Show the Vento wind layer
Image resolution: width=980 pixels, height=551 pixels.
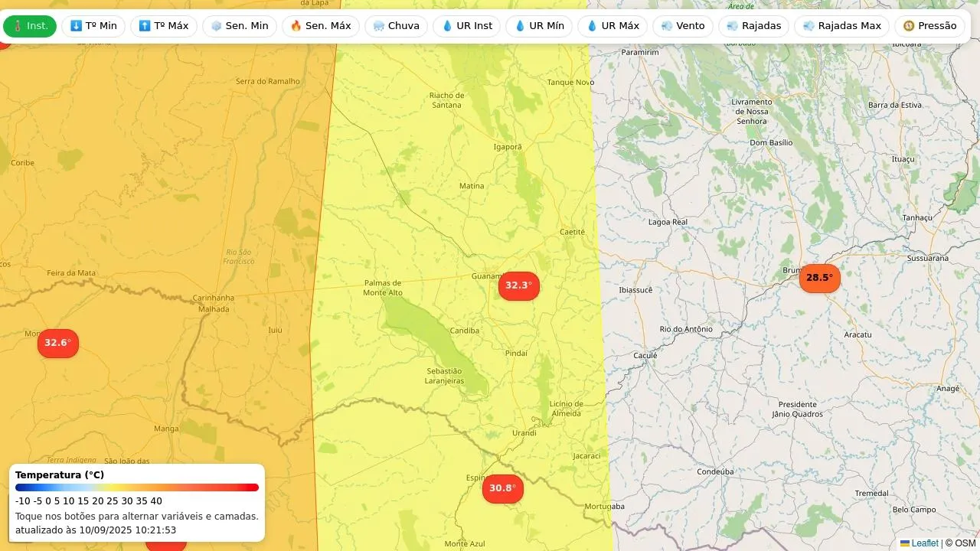click(x=683, y=26)
